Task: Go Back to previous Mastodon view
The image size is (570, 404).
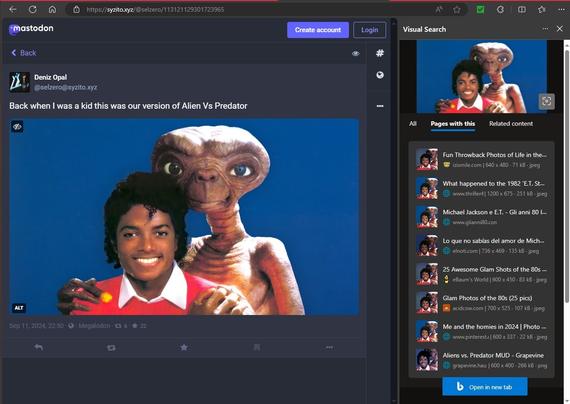Action: pos(24,53)
